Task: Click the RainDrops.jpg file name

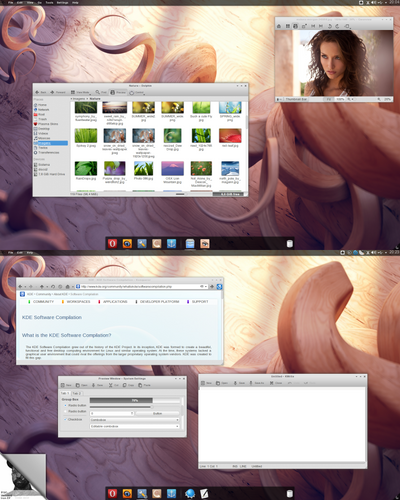Action: tap(86, 178)
